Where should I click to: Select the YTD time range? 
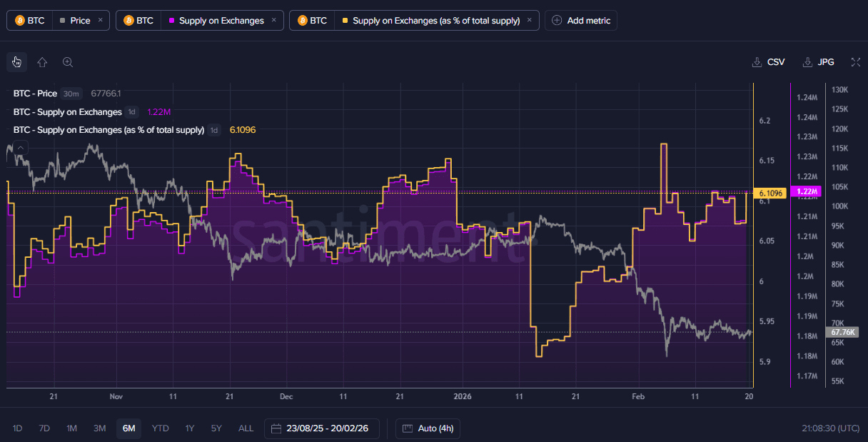pyautogui.click(x=161, y=428)
